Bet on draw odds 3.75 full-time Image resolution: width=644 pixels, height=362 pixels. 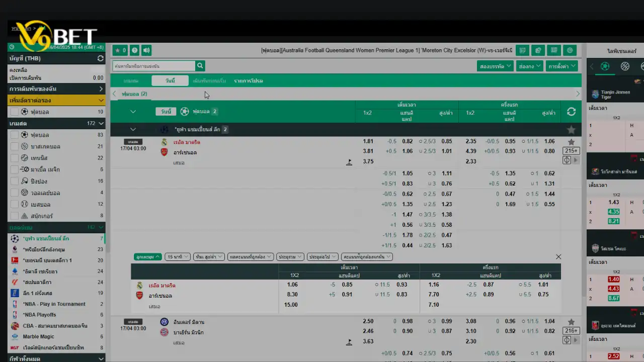[368, 161]
